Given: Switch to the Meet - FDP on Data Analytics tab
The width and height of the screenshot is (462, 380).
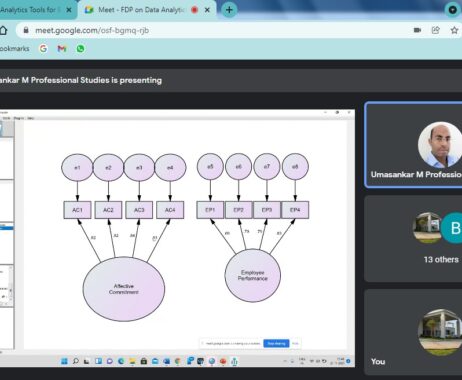Looking at the screenshot, I should point(141,10).
